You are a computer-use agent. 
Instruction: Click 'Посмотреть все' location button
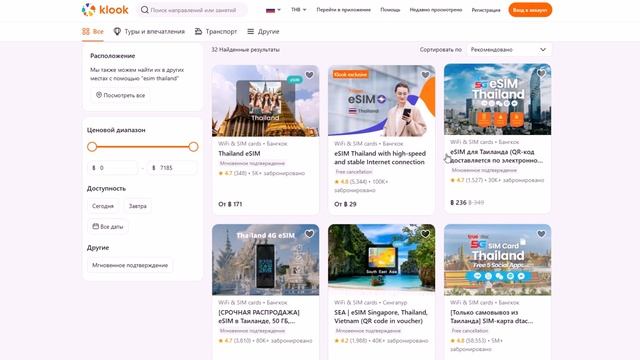(x=120, y=95)
